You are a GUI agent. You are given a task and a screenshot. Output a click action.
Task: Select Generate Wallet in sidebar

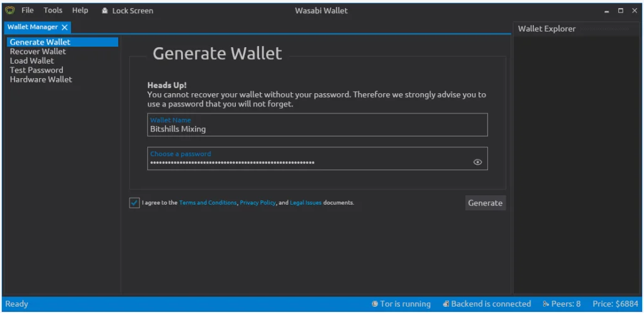[62, 42]
